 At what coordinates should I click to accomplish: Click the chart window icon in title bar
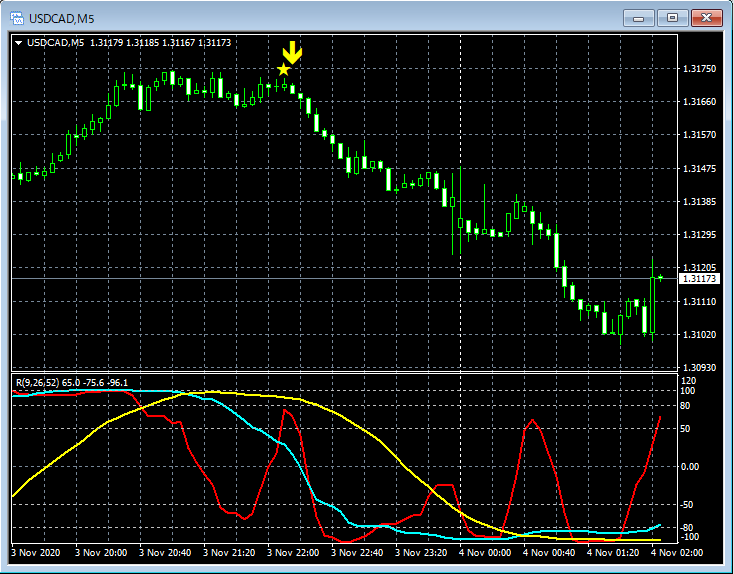click(18, 18)
